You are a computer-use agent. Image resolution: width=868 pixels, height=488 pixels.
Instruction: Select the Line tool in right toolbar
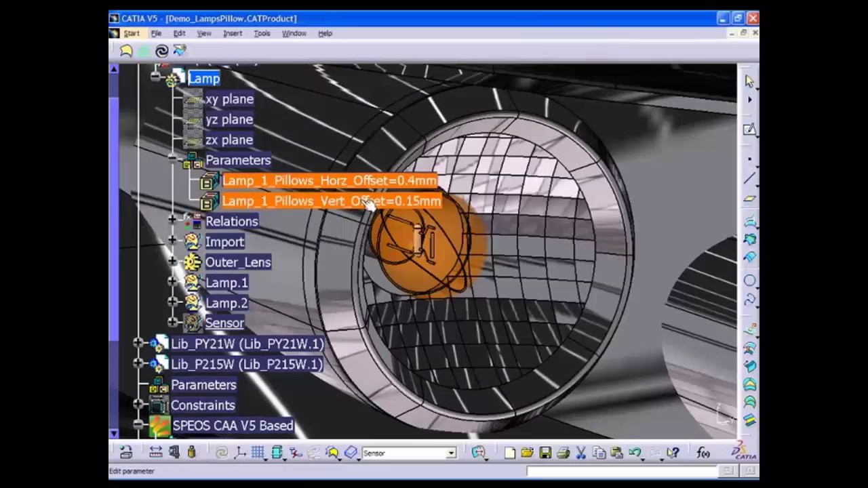pos(749,178)
